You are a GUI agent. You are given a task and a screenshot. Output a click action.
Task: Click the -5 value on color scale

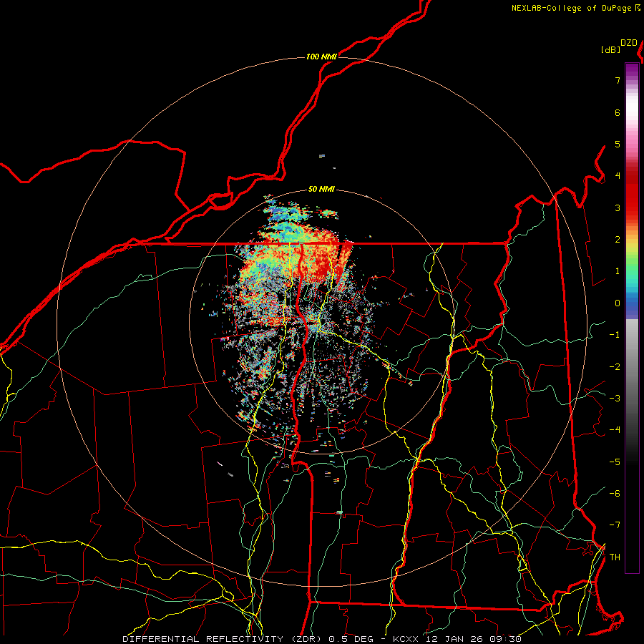click(x=615, y=462)
